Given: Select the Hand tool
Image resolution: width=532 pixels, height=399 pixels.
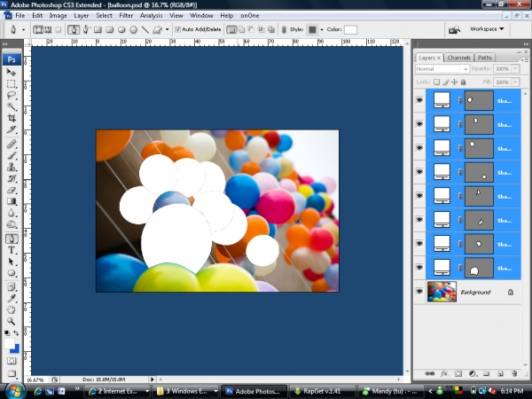Looking at the screenshot, I should pyautogui.click(x=12, y=309).
